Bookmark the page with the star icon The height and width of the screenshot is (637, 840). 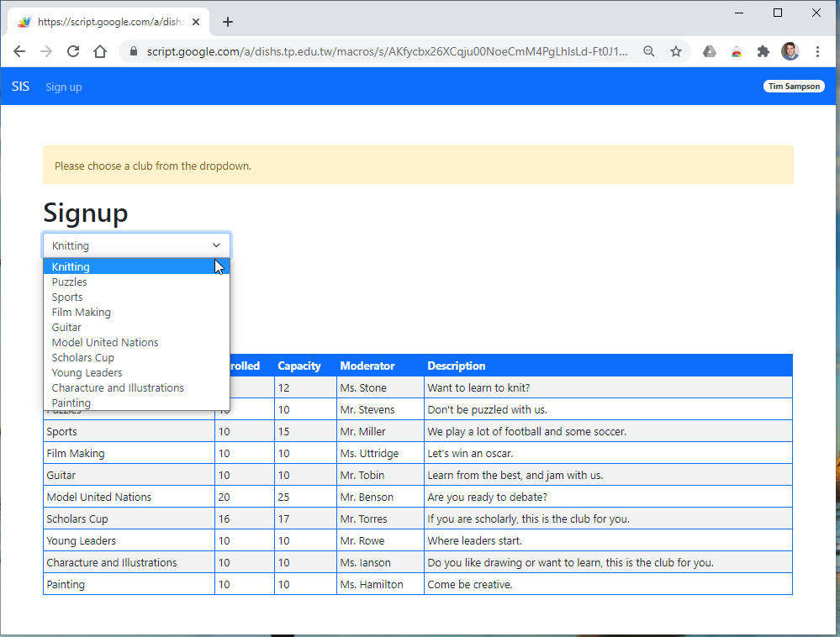pyautogui.click(x=676, y=51)
